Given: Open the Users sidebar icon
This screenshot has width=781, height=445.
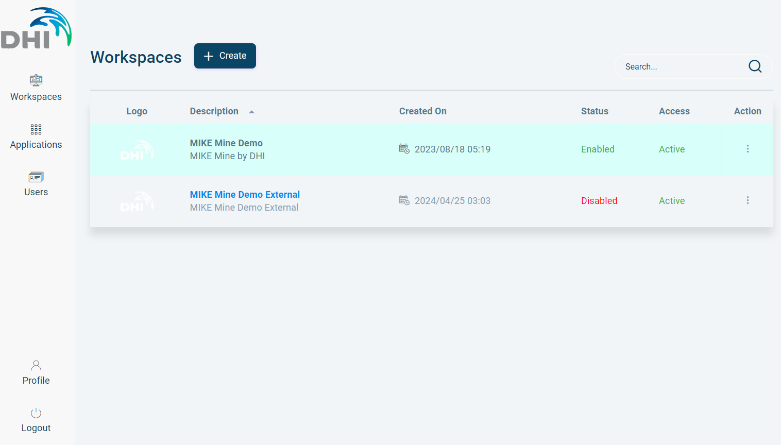Looking at the screenshot, I should pyautogui.click(x=36, y=177).
